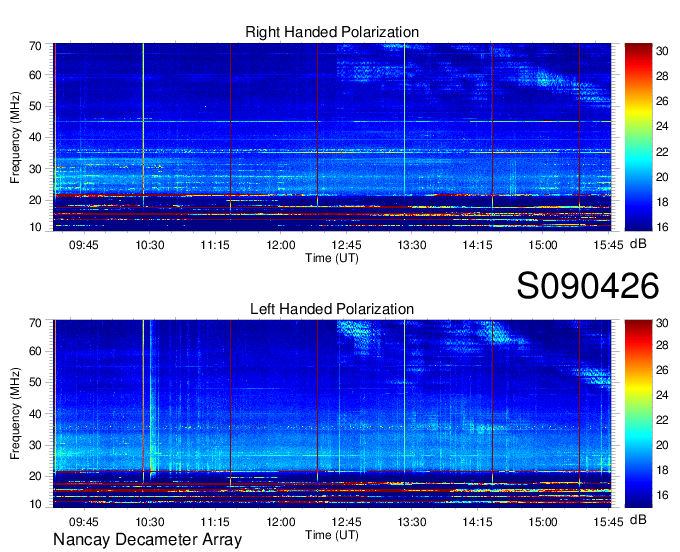
Task: Click 'Time (UT)' label under bottom plot
Action: [332, 535]
